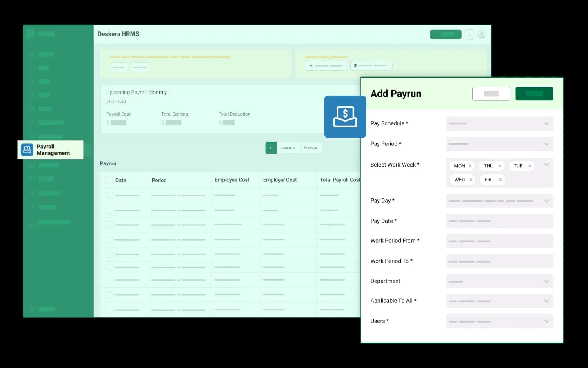Viewport: 588px width, 368px height.
Task: Click the upload icon button in top card
Action: coord(371,66)
